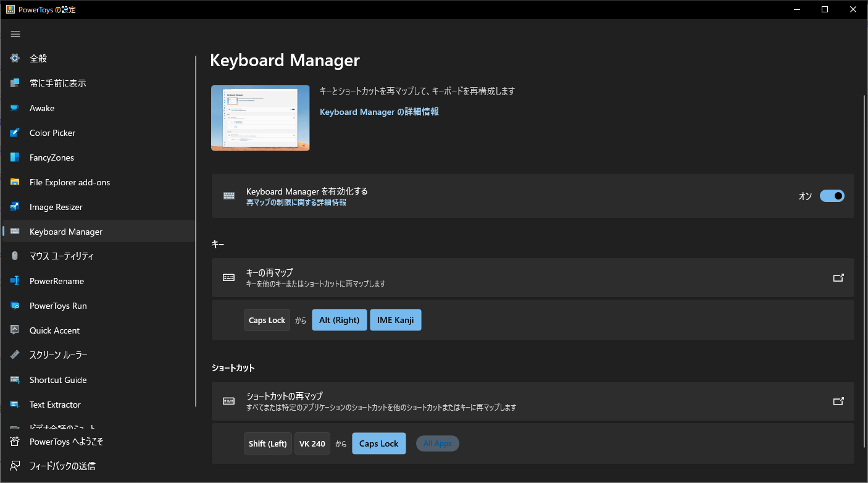Open Shortcut Guide settings page
This screenshot has height=483, width=868.
[x=58, y=380]
